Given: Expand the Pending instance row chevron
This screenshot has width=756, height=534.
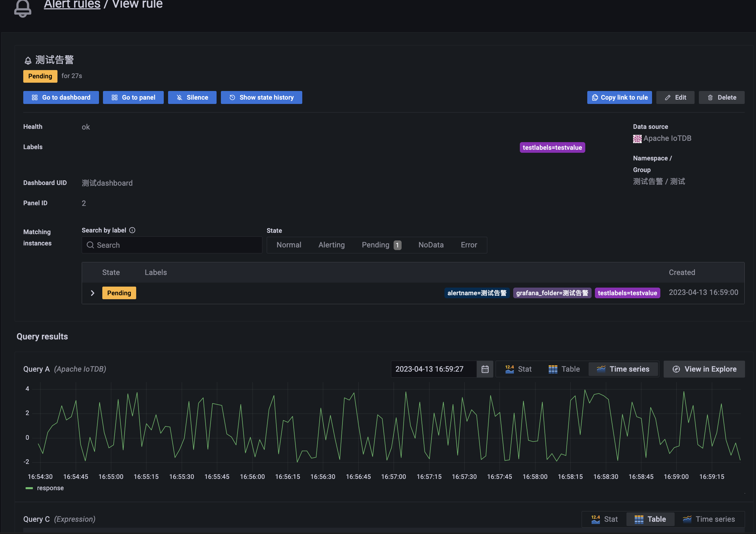Looking at the screenshot, I should (x=93, y=293).
